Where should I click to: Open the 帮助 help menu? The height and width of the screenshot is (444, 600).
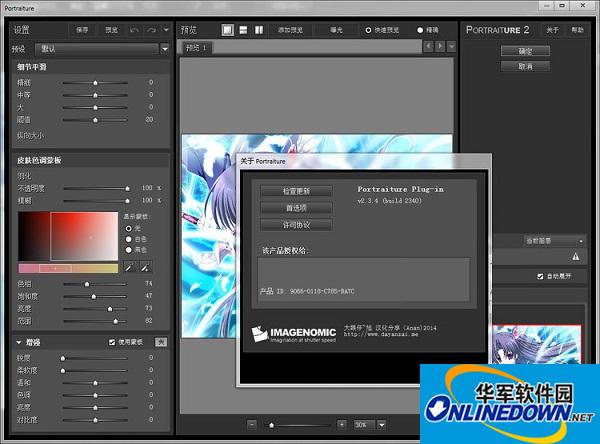click(578, 30)
